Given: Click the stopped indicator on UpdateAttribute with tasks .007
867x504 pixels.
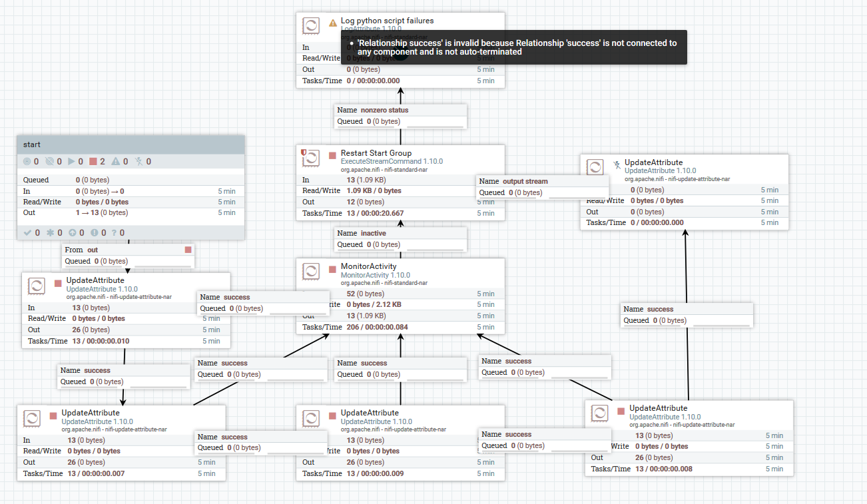Looking at the screenshot, I should [x=53, y=416].
